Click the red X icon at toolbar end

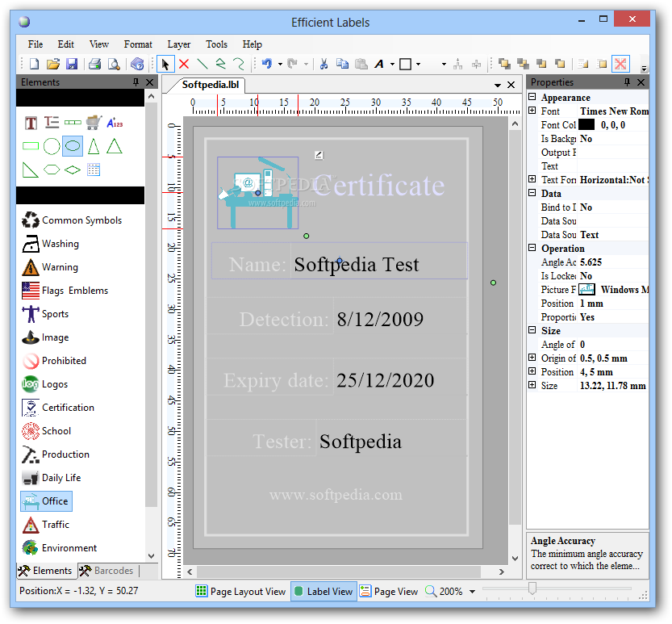click(x=620, y=65)
